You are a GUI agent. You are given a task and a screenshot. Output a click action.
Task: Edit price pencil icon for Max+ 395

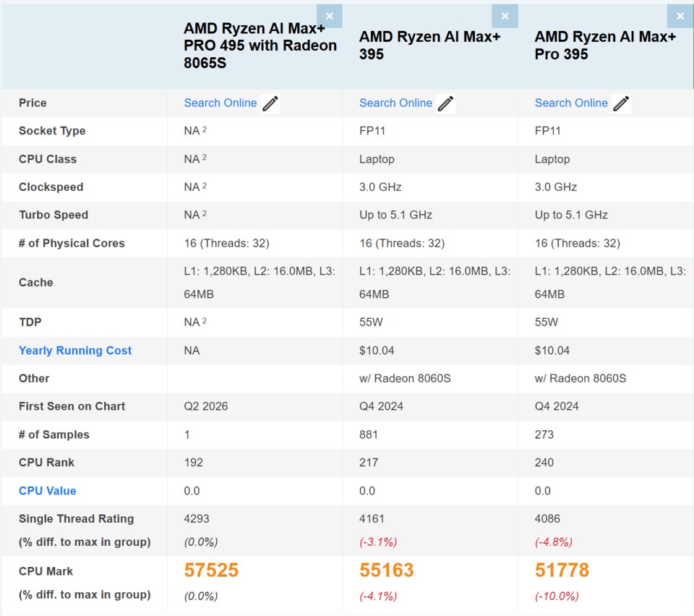click(446, 103)
